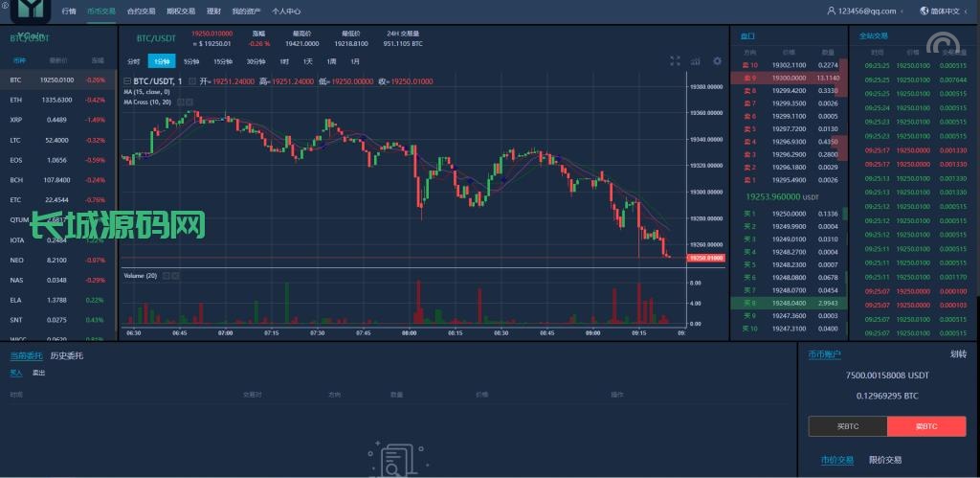Viewport: 980px width, 478px height.
Task: Select NEO row in coin list
Action: pos(58,261)
